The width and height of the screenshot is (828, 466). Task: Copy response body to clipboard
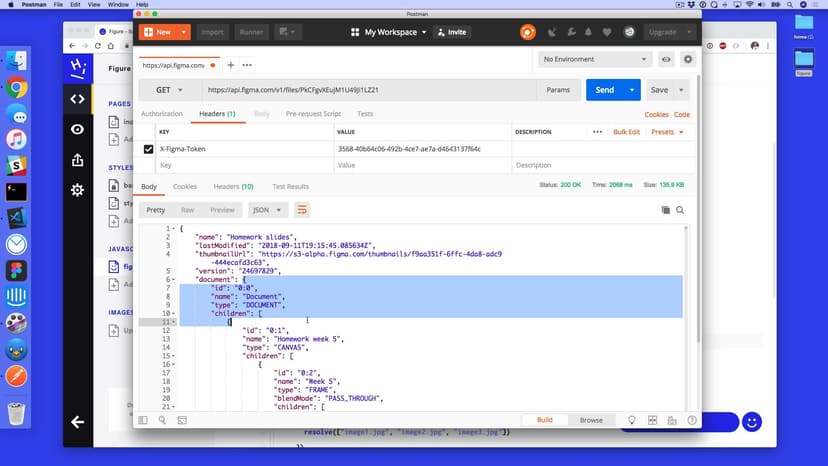(x=665, y=210)
